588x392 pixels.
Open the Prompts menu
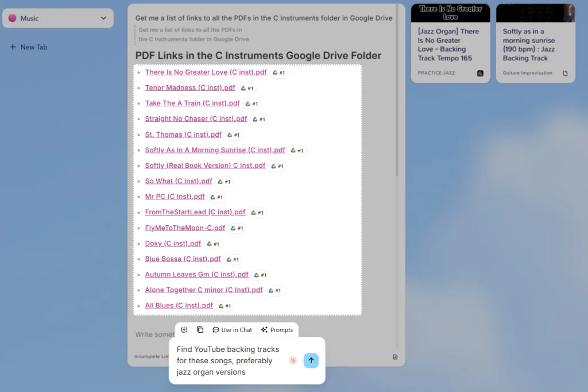277,329
